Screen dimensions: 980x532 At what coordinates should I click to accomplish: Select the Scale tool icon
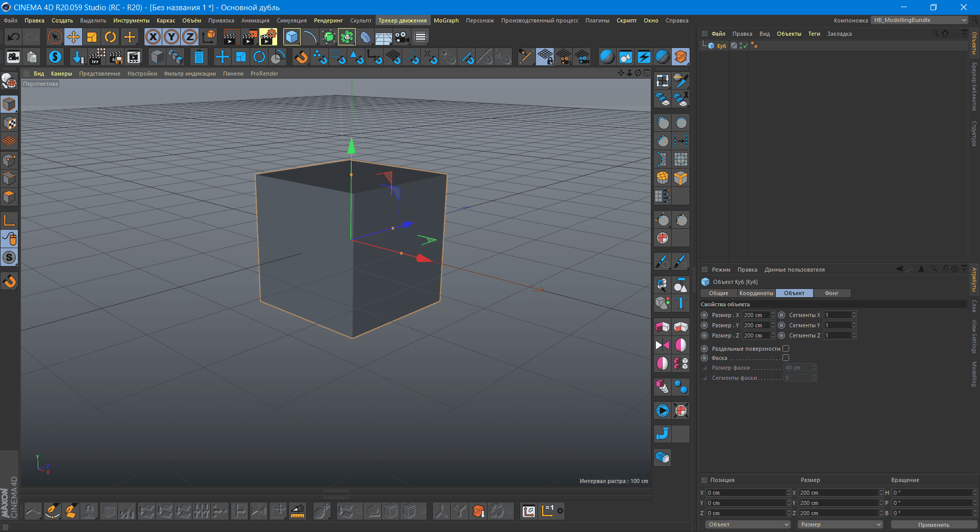click(92, 37)
